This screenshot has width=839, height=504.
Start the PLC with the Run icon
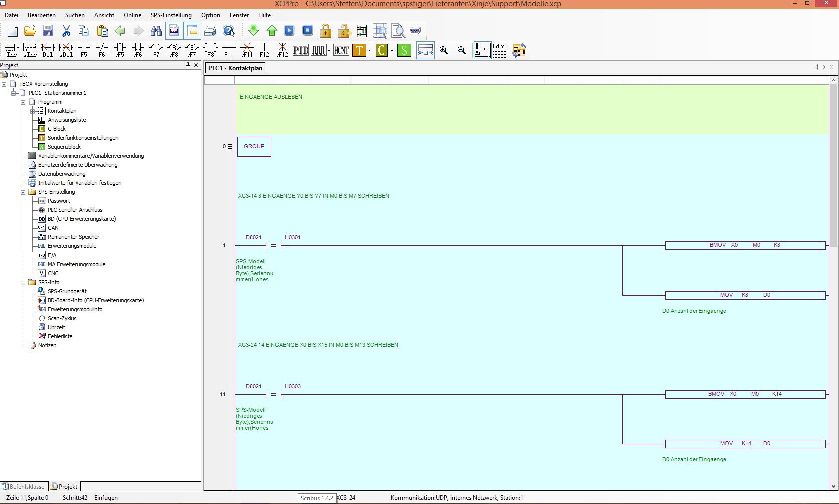(289, 31)
